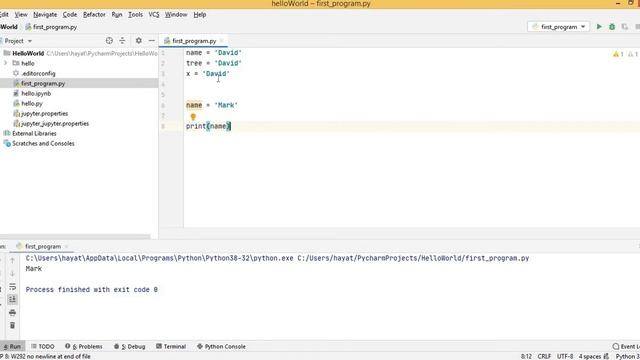The image size is (640, 360).
Task: Select the HelloWorld root project folder
Action: tap(28, 53)
